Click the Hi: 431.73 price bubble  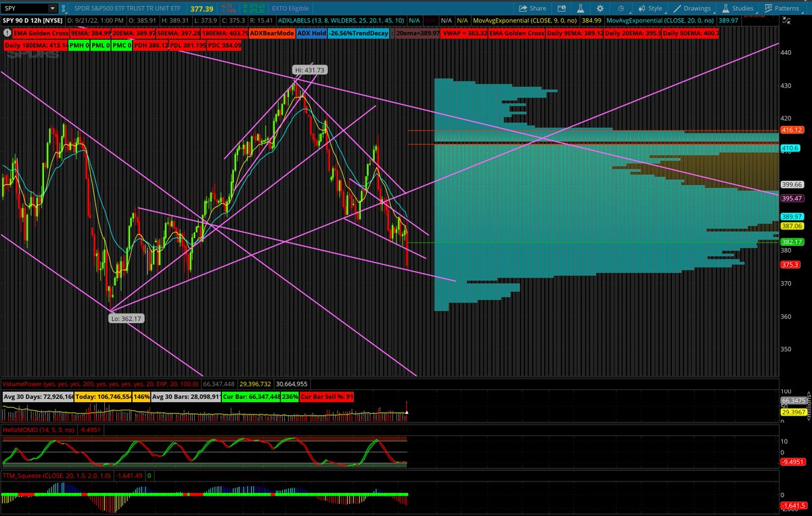309,70
